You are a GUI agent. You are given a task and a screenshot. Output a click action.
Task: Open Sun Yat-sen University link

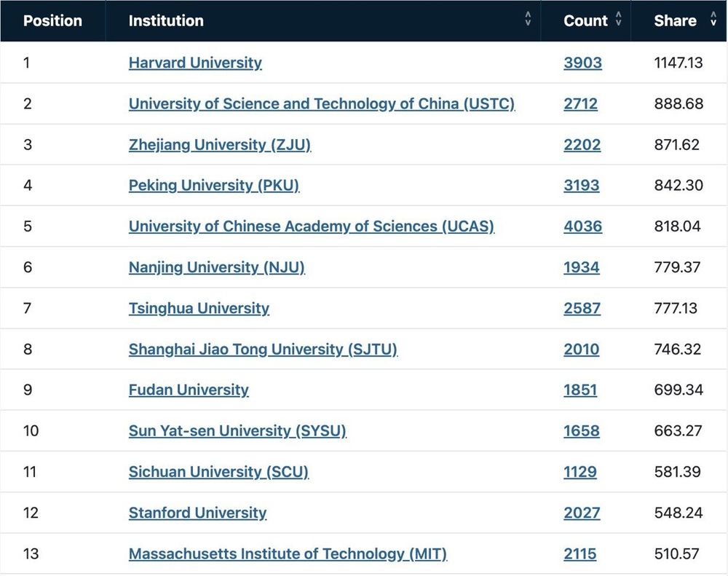pos(237,431)
